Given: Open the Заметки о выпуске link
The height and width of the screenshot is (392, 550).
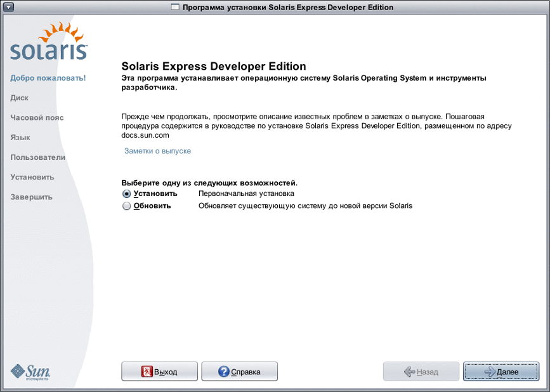Looking at the screenshot, I should click(157, 151).
